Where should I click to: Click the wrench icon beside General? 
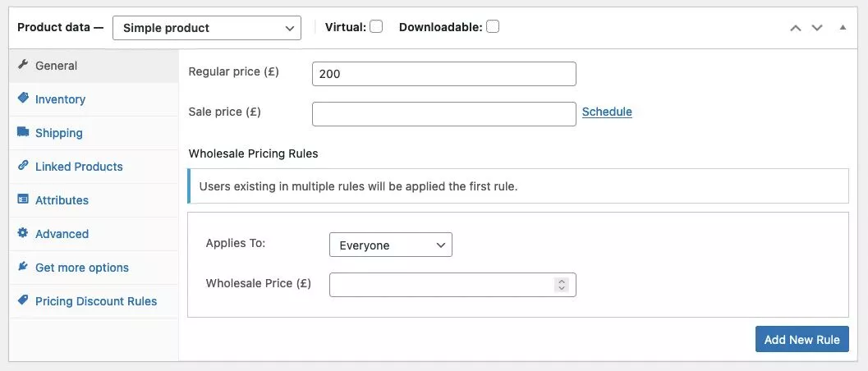23,66
